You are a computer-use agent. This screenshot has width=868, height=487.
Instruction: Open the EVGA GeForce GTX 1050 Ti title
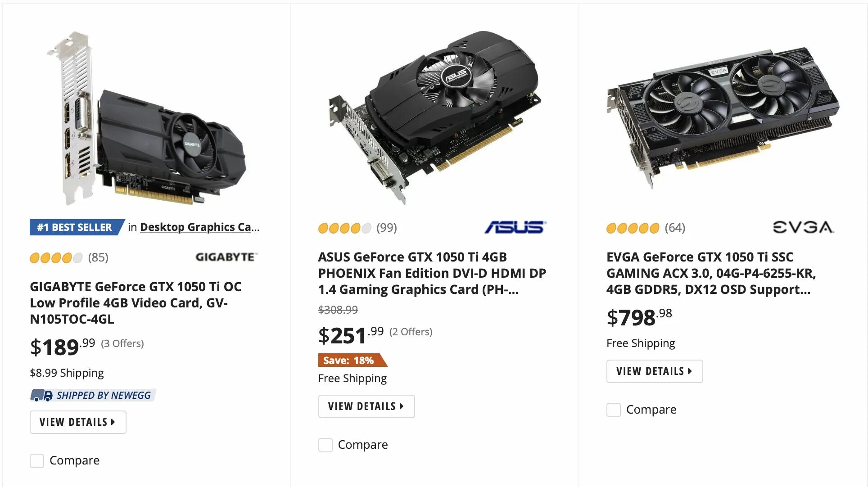pyautogui.click(x=711, y=273)
